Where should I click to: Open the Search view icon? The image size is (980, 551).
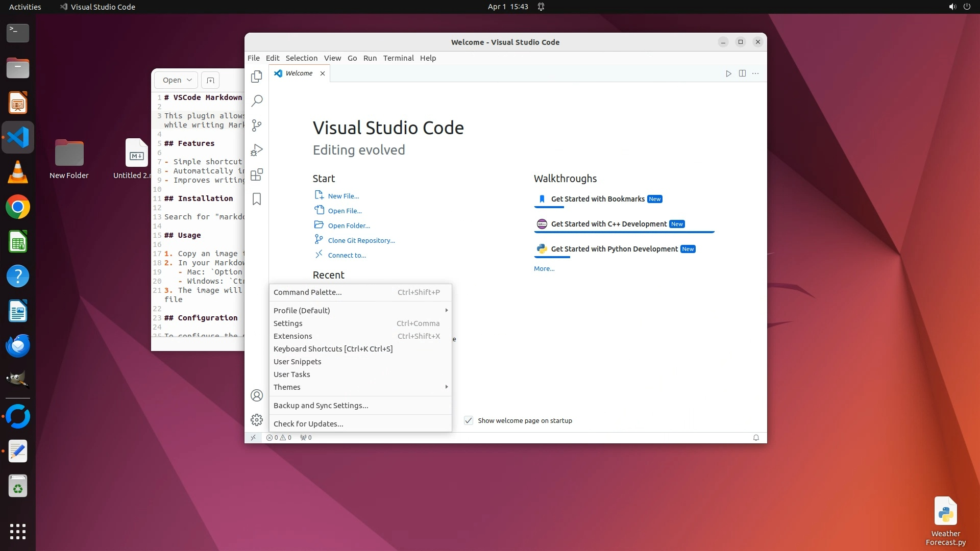pyautogui.click(x=257, y=101)
